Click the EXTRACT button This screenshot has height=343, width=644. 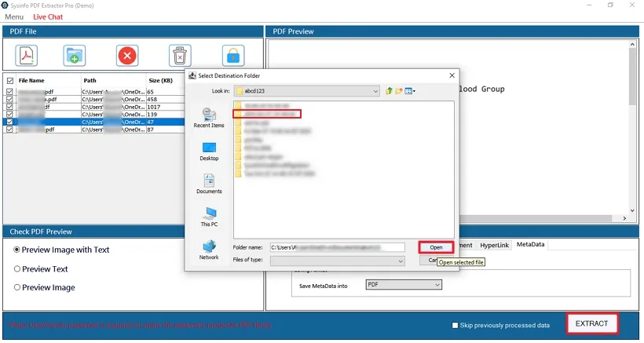point(591,323)
